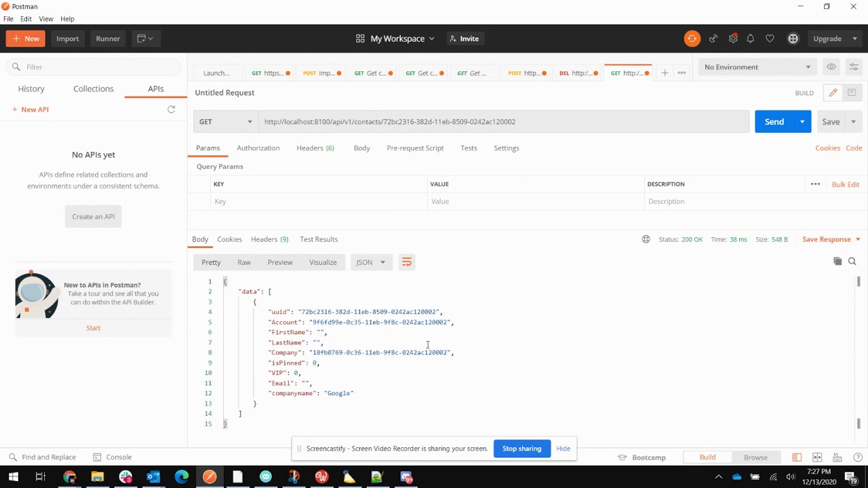Click the Start link for API tour
Image resolution: width=868 pixels, height=488 pixels.
coord(94,328)
